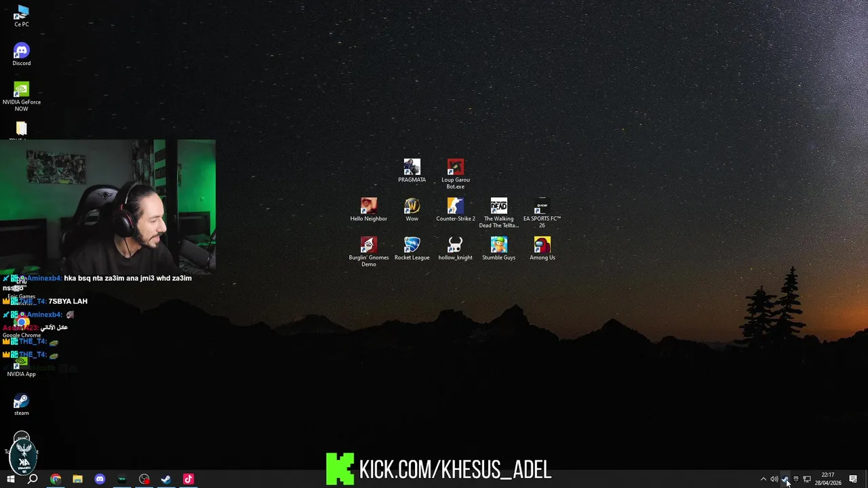Switch to OBS Studio in the taskbar
This screenshot has height=488, width=868.
pyautogui.click(x=144, y=479)
